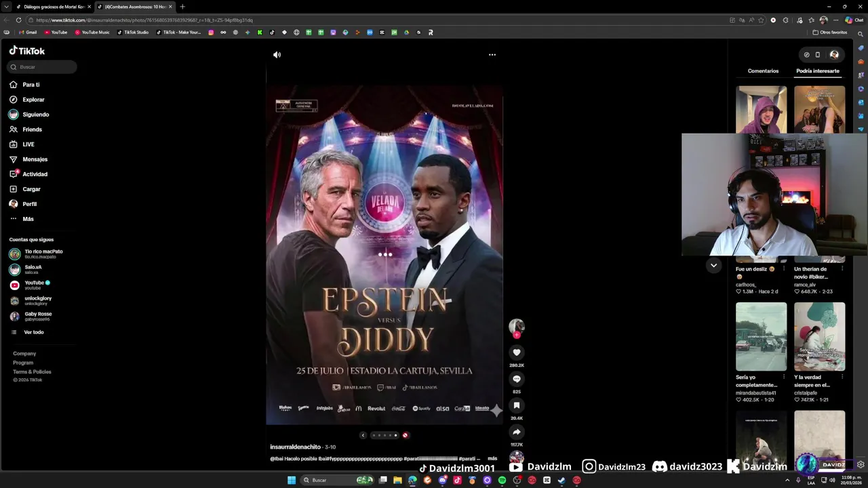Open the profile avatar menu top right
Screen dimensions: 868x488
click(x=834, y=55)
